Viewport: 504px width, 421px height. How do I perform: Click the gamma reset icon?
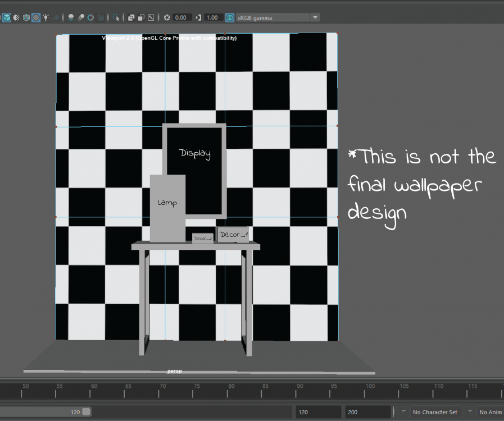(198, 17)
